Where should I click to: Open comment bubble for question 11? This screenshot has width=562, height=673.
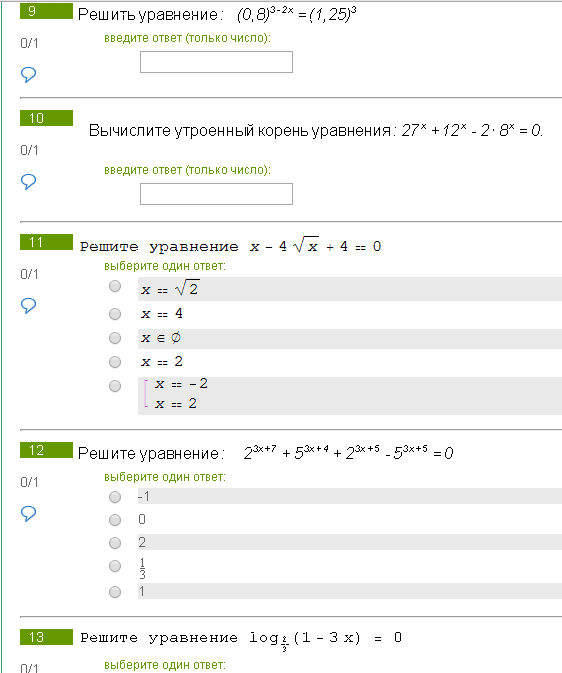point(28,305)
